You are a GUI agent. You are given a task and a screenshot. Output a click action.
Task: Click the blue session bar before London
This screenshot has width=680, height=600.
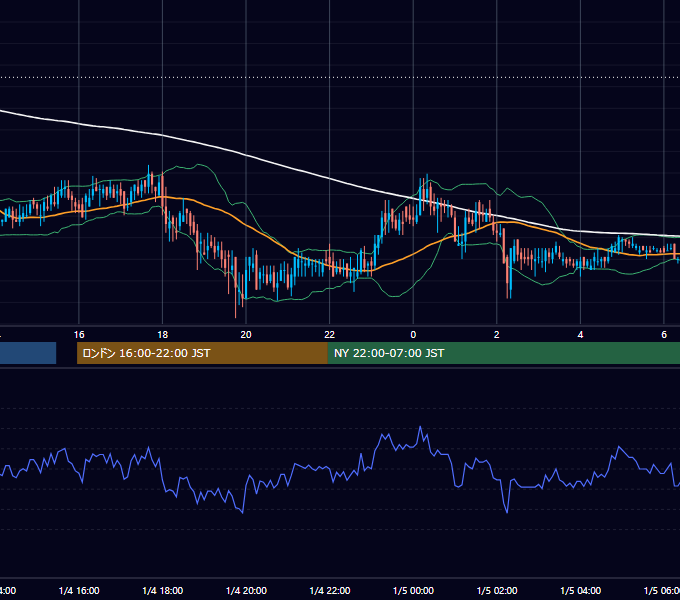point(28,353)
